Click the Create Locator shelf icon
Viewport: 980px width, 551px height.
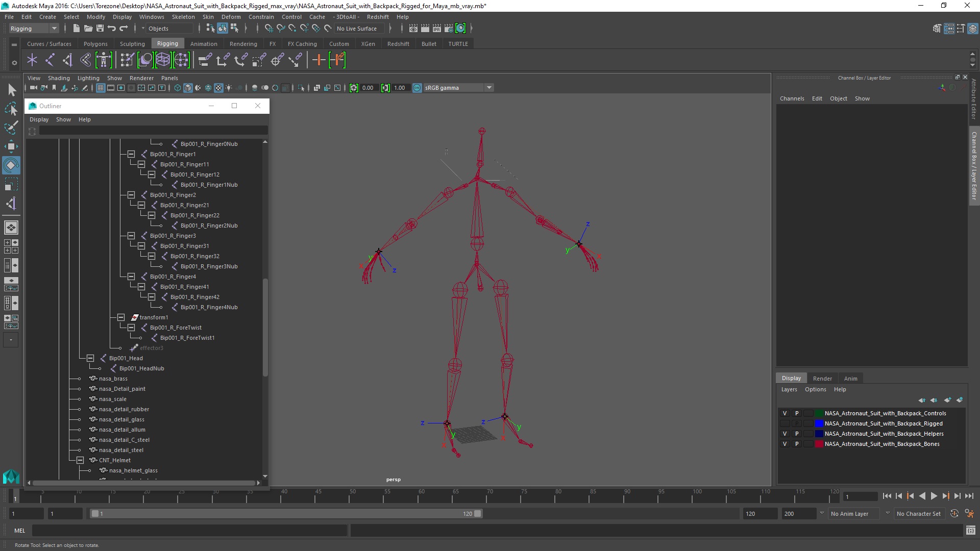tap(32, 60)
